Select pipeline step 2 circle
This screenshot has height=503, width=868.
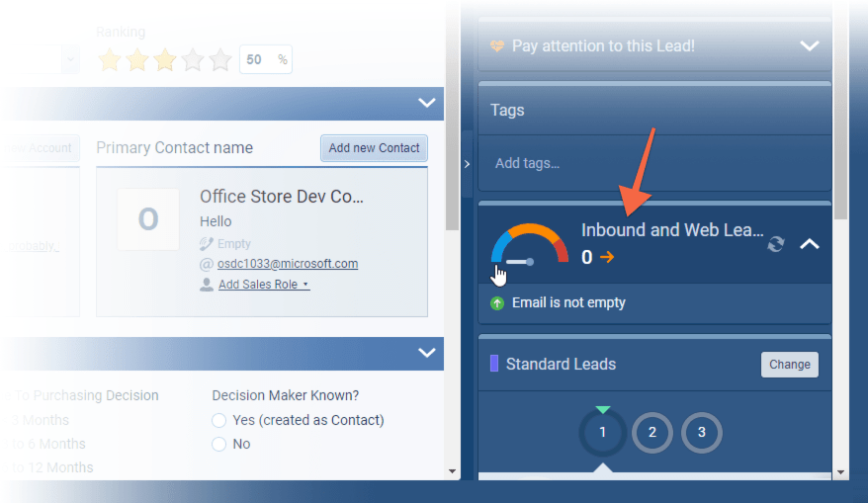click(651, 432)
